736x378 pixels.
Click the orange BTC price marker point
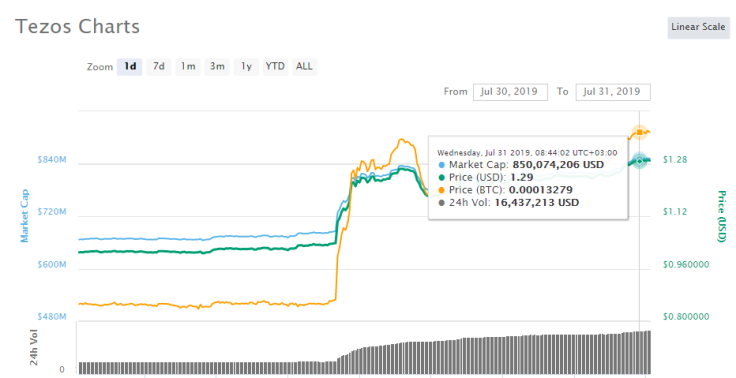click(x=639, y=132)
